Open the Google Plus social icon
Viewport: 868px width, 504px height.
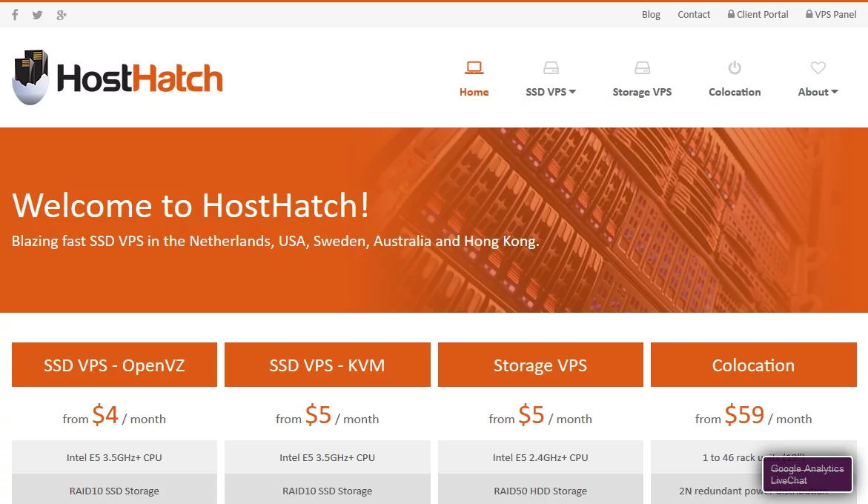[62, 15]
